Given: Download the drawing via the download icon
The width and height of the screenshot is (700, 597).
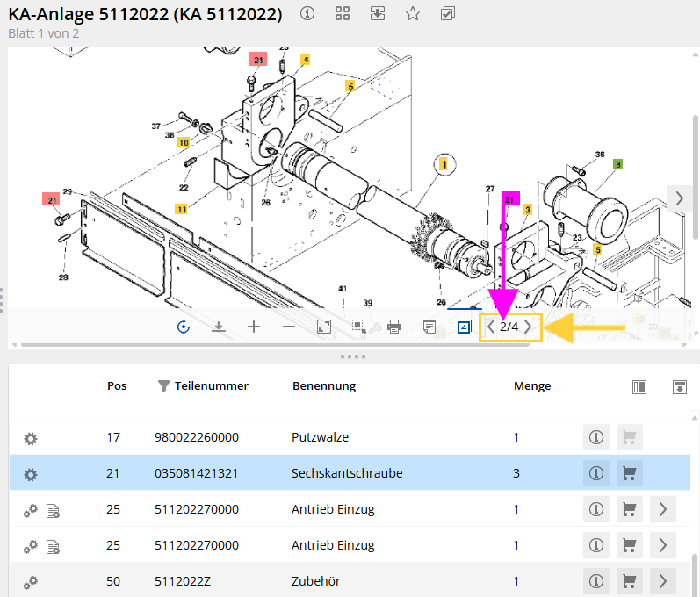Looking at the screenshot, I should tap(219, 327).
